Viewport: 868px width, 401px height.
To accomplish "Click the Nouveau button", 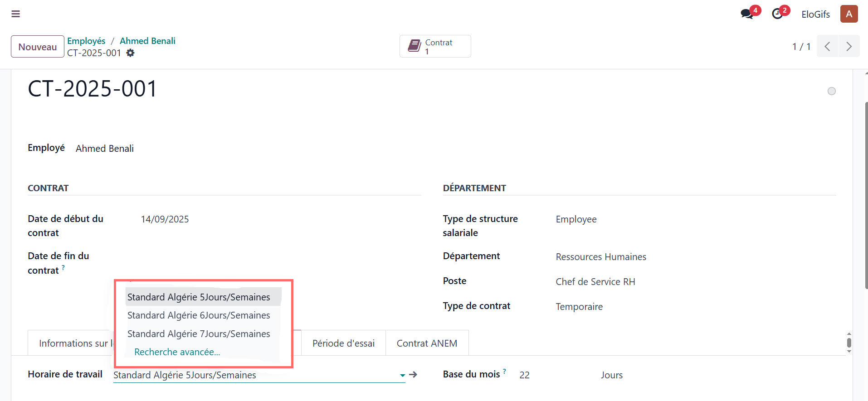I will click(x=38, y=47).
